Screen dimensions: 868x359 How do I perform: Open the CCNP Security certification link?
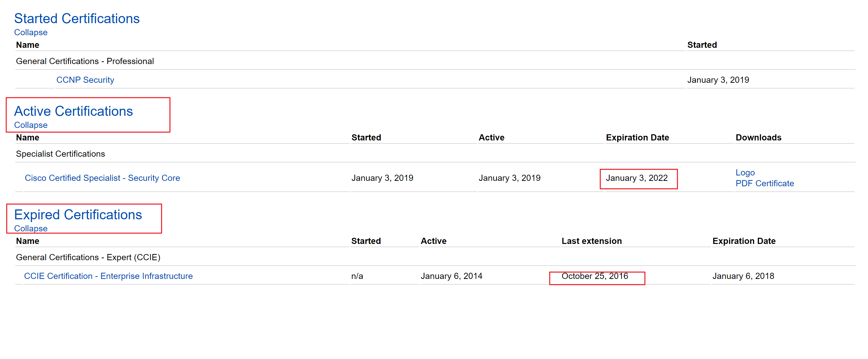click(x=85, y=80)
